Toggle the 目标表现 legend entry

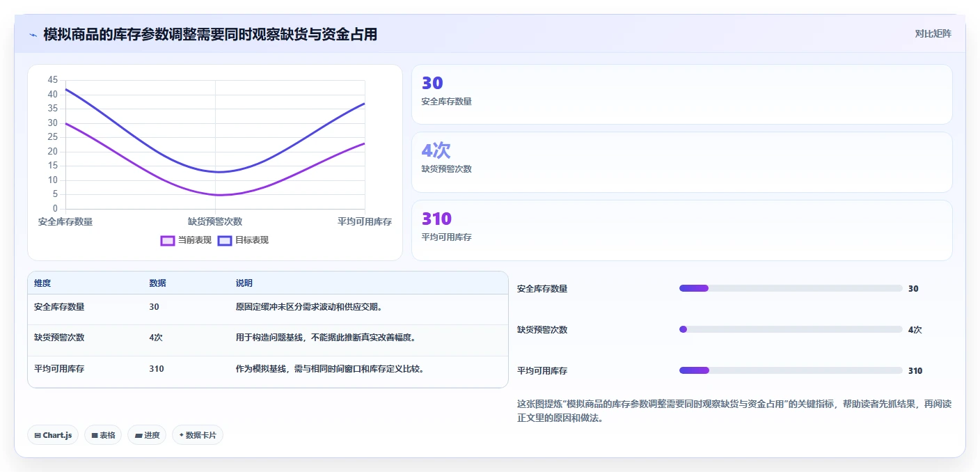click(x=243, y=240)
